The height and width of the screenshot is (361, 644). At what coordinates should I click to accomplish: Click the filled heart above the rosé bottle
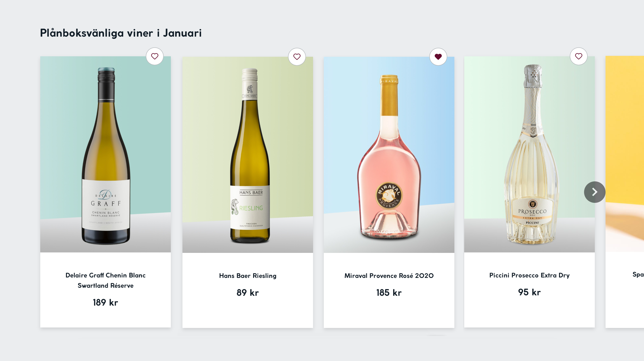tap(438, 57)
